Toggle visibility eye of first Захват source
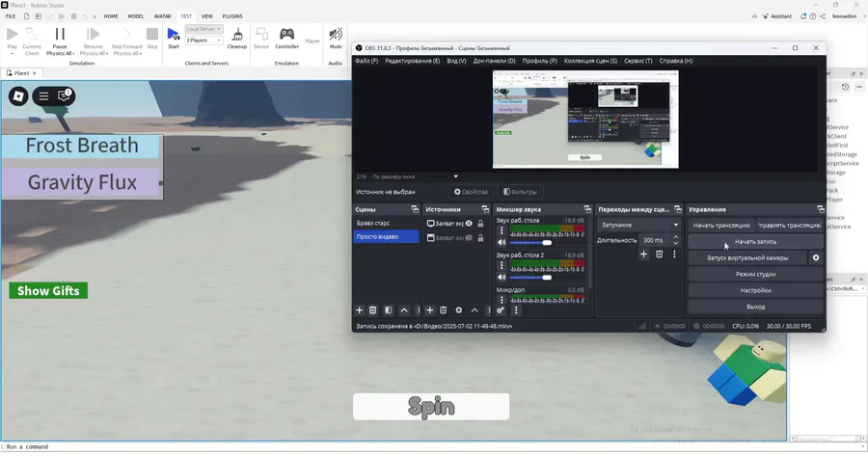 (x=469, y=224)
